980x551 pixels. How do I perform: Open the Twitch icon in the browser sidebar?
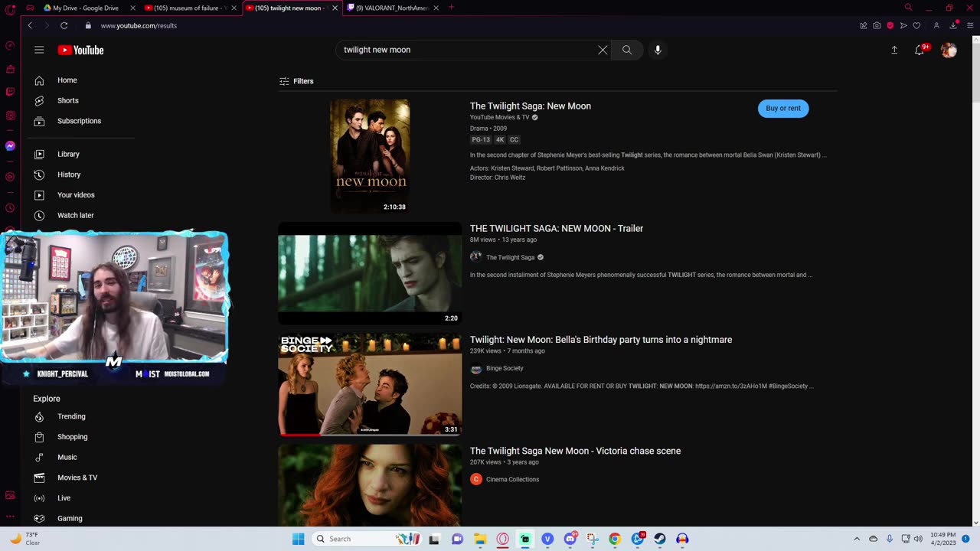click(x=10, y=92)
